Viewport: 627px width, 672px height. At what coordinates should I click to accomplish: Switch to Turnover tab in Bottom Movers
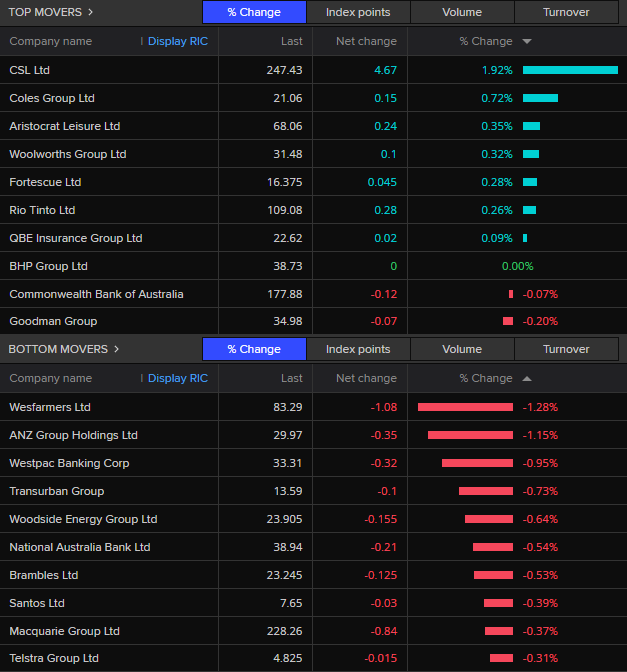pos(566,349)
